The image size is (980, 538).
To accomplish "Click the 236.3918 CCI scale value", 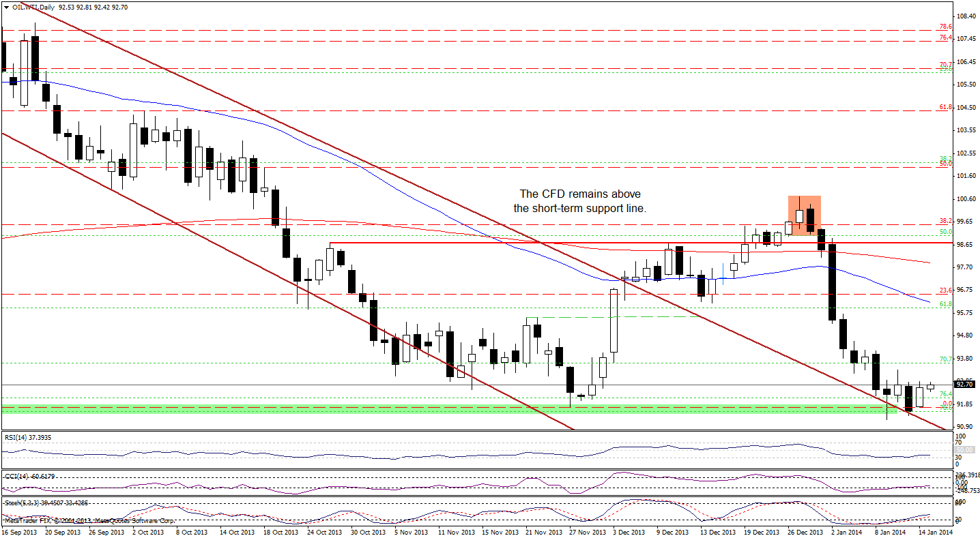I will 968,475.
